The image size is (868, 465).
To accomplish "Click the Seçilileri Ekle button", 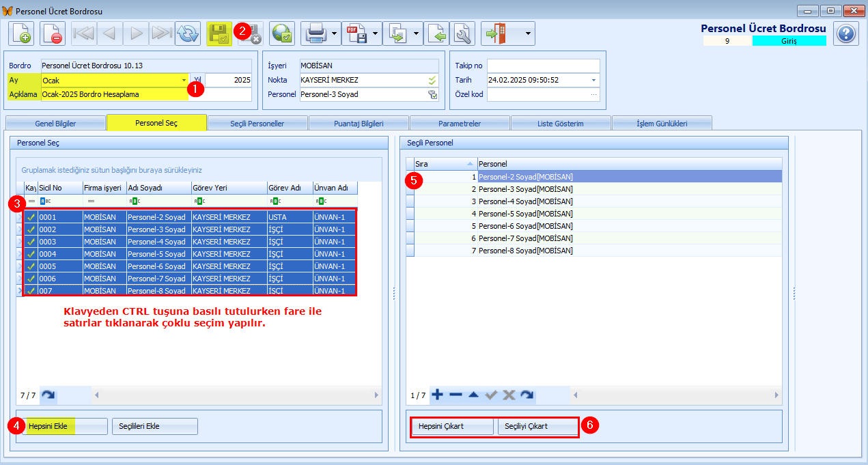I will tap(155, 426).
